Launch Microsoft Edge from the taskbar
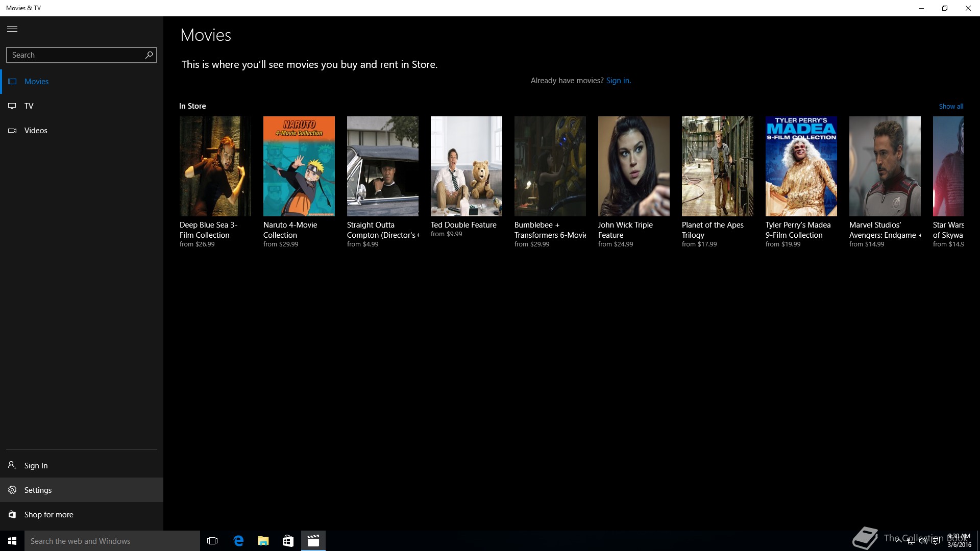The width and height of the screenshot is (980, 551). (x=238, y=541)
